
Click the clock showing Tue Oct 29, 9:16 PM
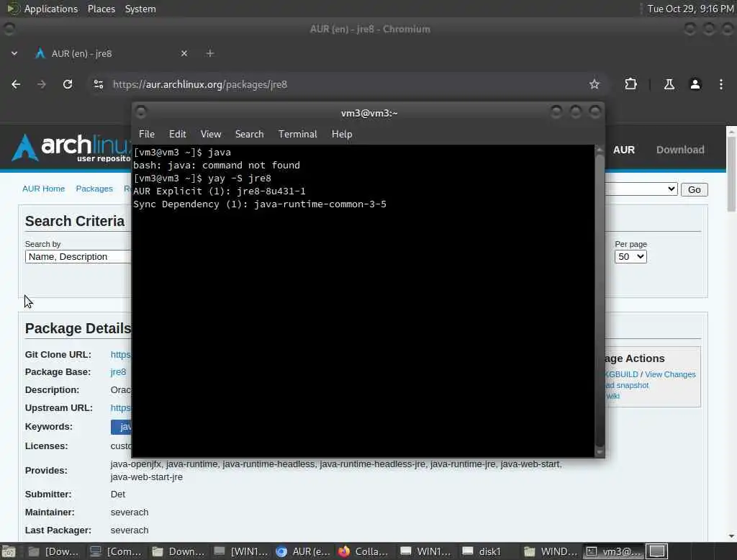click(x=690, y=9)
